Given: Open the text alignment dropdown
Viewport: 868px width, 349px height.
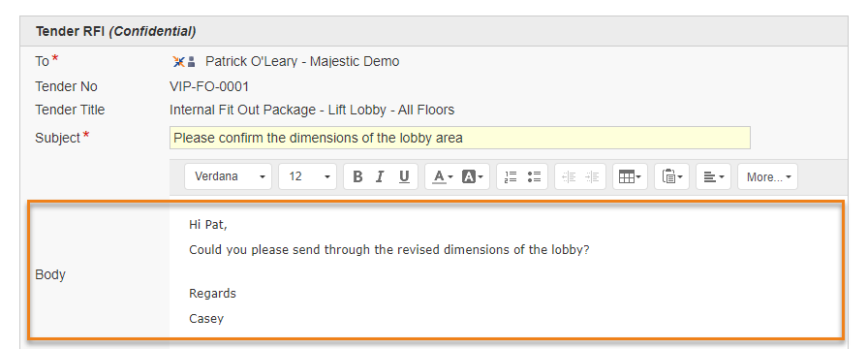Looking at the screenshot, I should coord(714,176).
